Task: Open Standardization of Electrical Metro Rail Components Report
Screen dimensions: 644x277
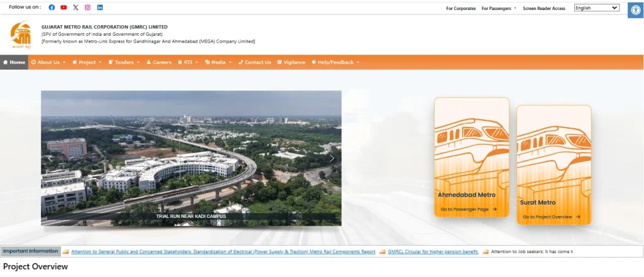Action: point(223,252)
